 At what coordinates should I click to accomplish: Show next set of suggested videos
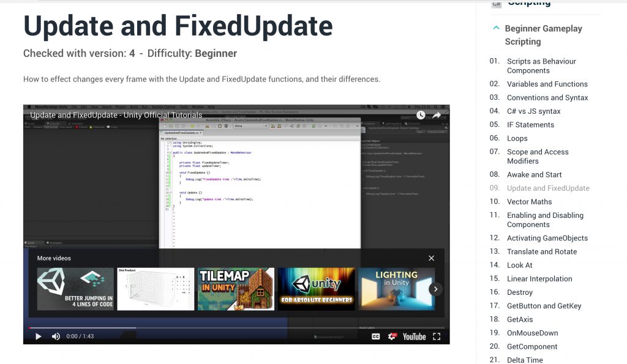pyautogui.click(x=435, y=289)
